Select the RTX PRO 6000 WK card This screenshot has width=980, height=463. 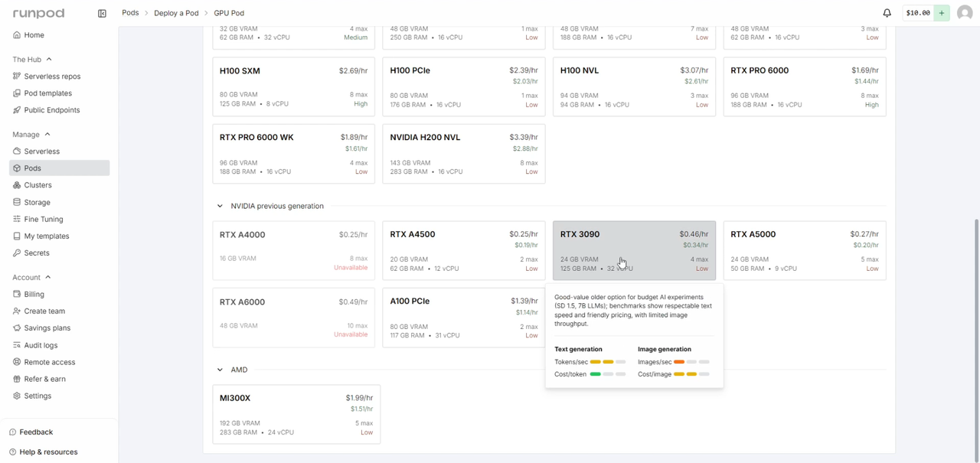click(293, 154)
